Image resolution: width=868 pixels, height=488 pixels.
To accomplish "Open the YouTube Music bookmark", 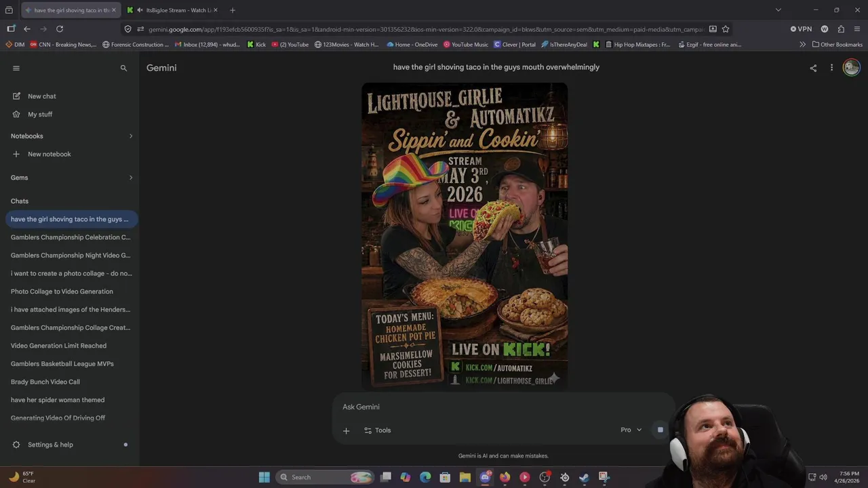I will (x=466, y=45).
